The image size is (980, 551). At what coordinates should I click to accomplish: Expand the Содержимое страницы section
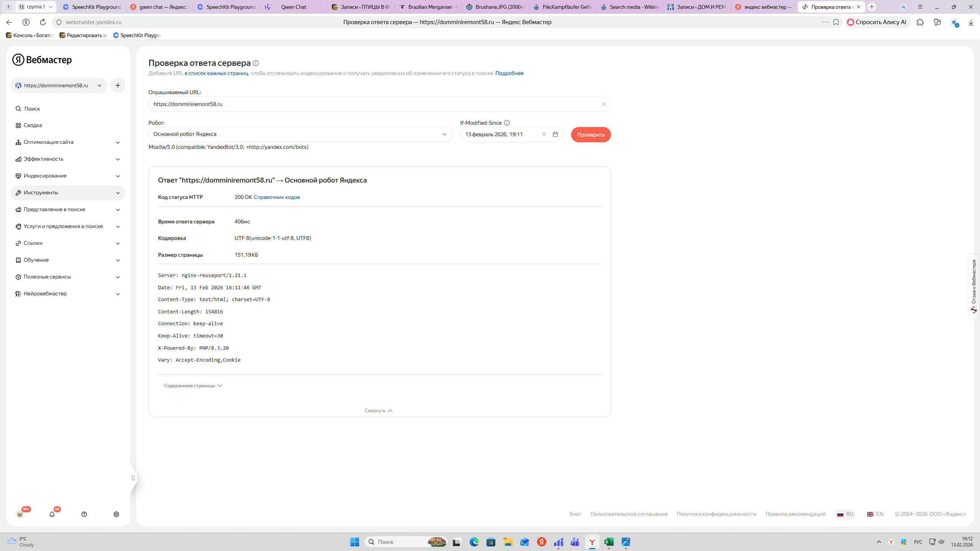pyautogui.click(x=193, y=386)
